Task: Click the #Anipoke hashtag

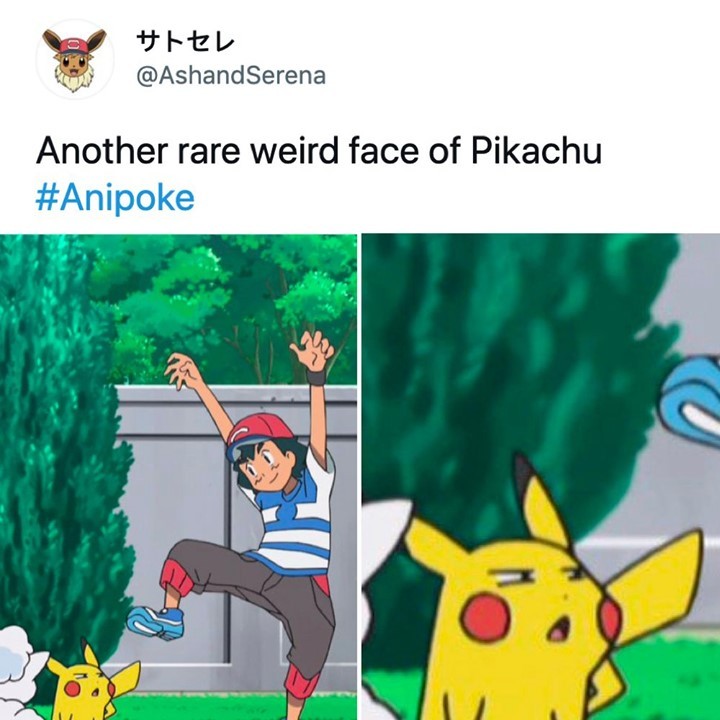Action: (115, 197)
